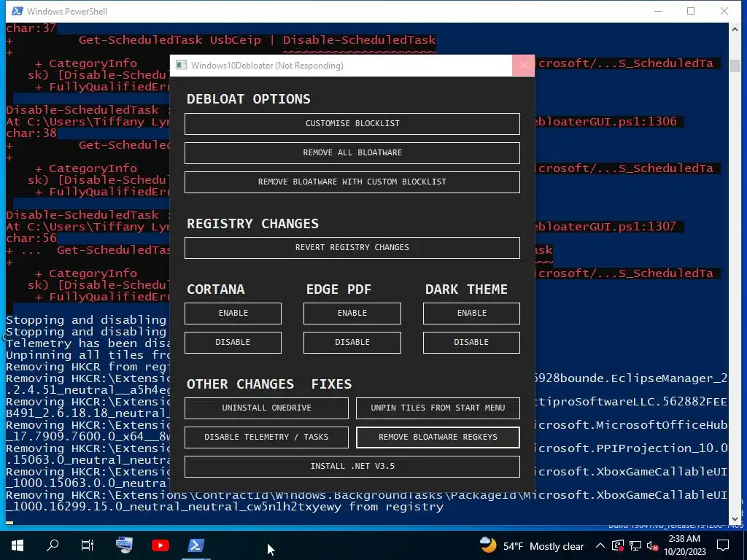Viewport: 747px width, 560px height.
Task: Click Remove Bloatware Regkeys
Action: coord(438,437)
